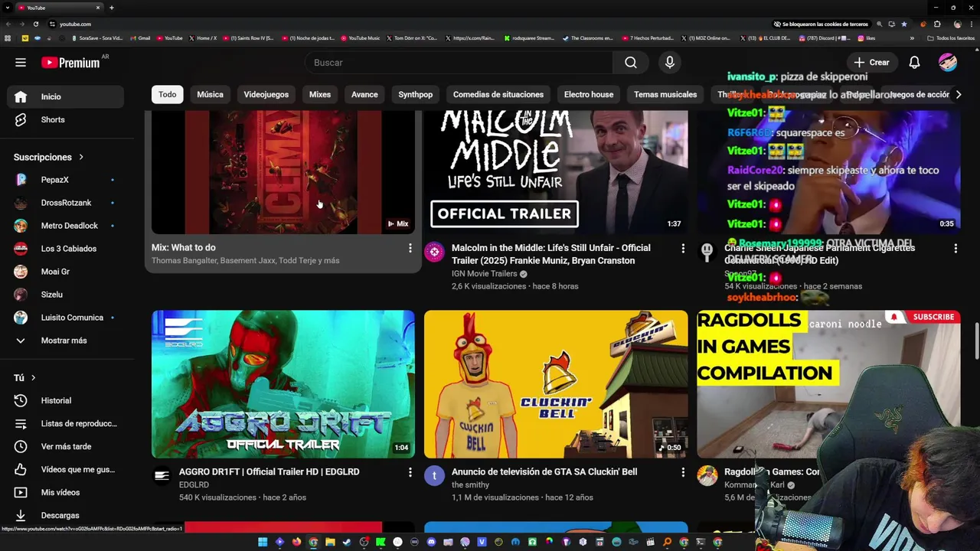Play the Malcolm in the Middle thumbnail

556,171
